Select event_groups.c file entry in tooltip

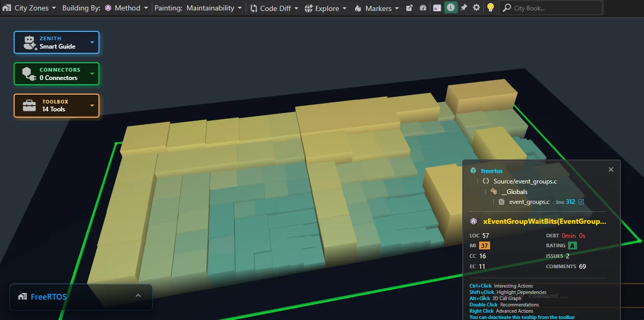(529, 202)
